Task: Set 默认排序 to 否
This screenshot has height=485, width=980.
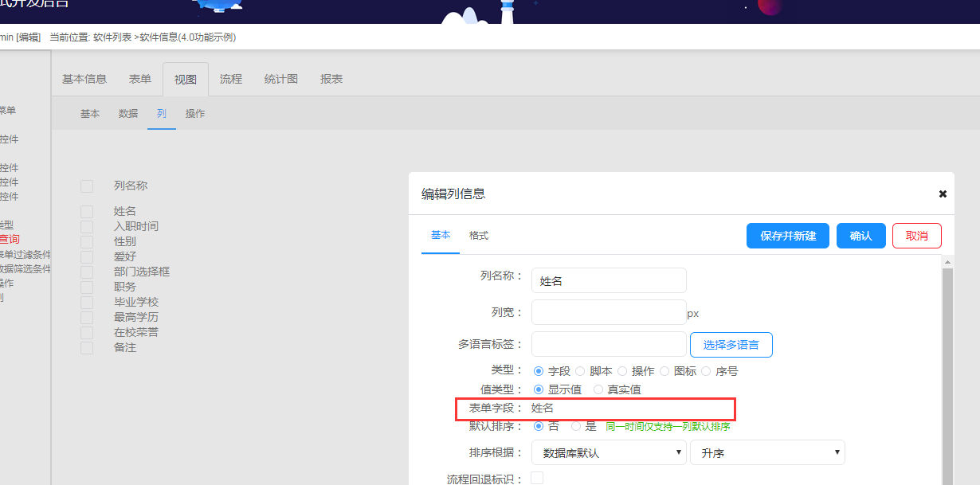Action: (x=539, y=426)
